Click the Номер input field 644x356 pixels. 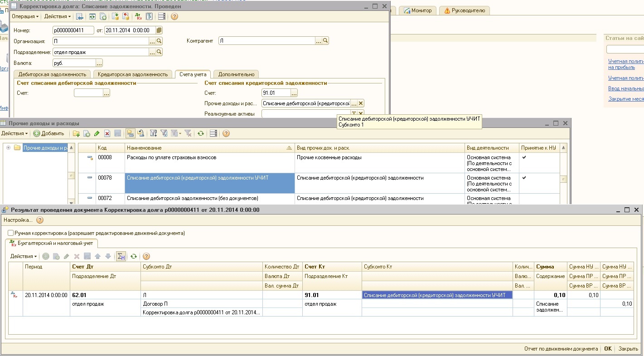tap(73, 30)
